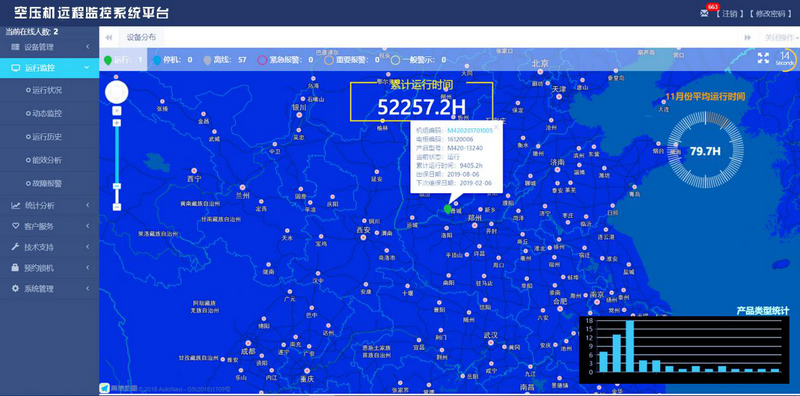This screenshot has height=396, width=800.
Task: Click the map pan compass control
Action: tap(116, 92)
